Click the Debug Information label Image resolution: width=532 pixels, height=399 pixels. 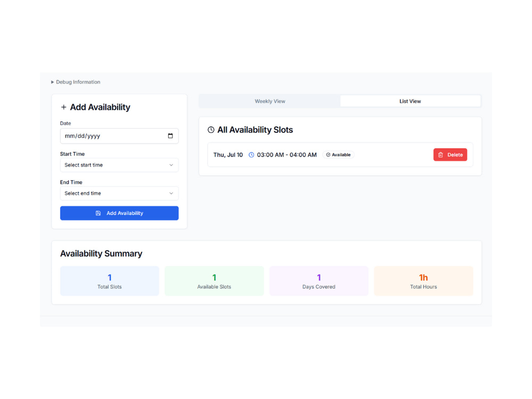click(x=78, y=82)
